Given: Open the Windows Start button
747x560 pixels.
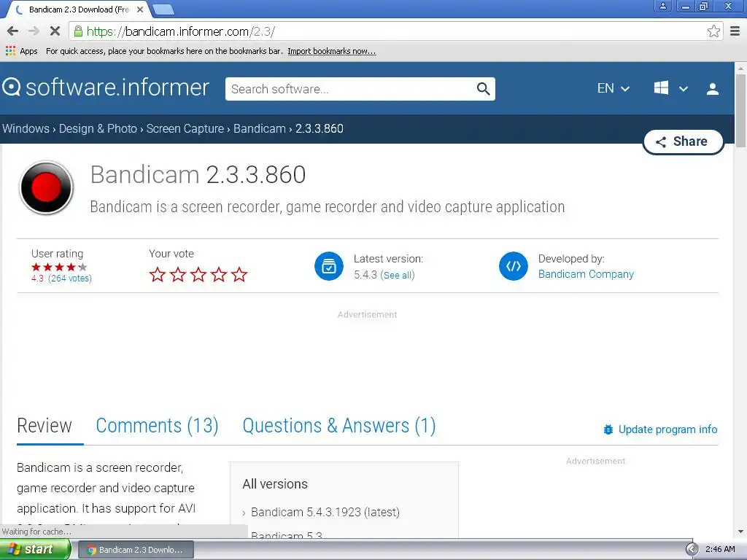Looking at the screenshot, I should click(35, 550).
